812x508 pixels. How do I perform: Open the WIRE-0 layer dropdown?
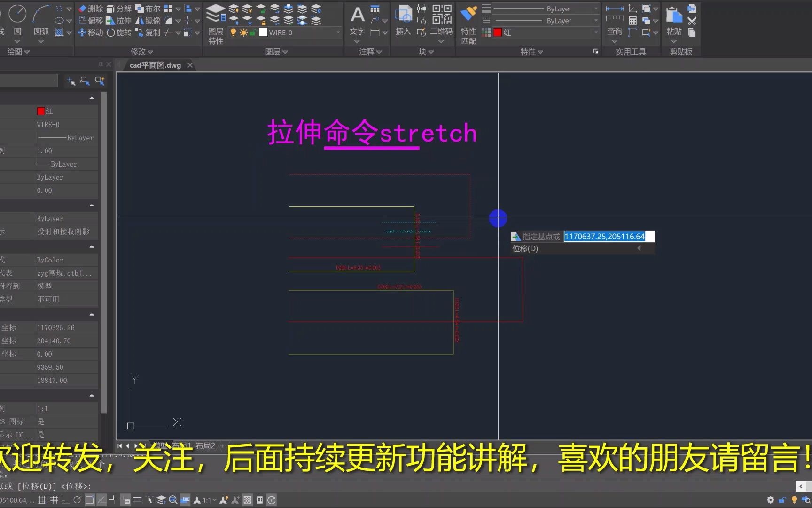[338, 32]
